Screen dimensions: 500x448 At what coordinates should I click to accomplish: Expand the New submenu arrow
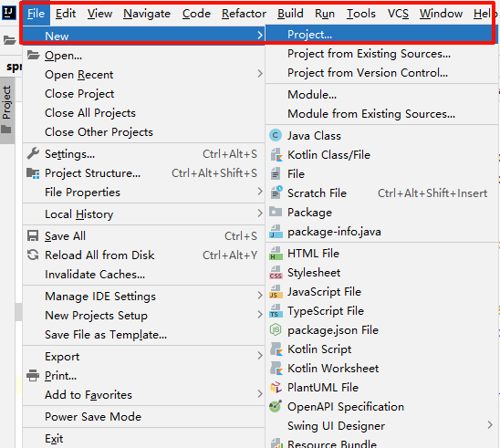(260, 35)
